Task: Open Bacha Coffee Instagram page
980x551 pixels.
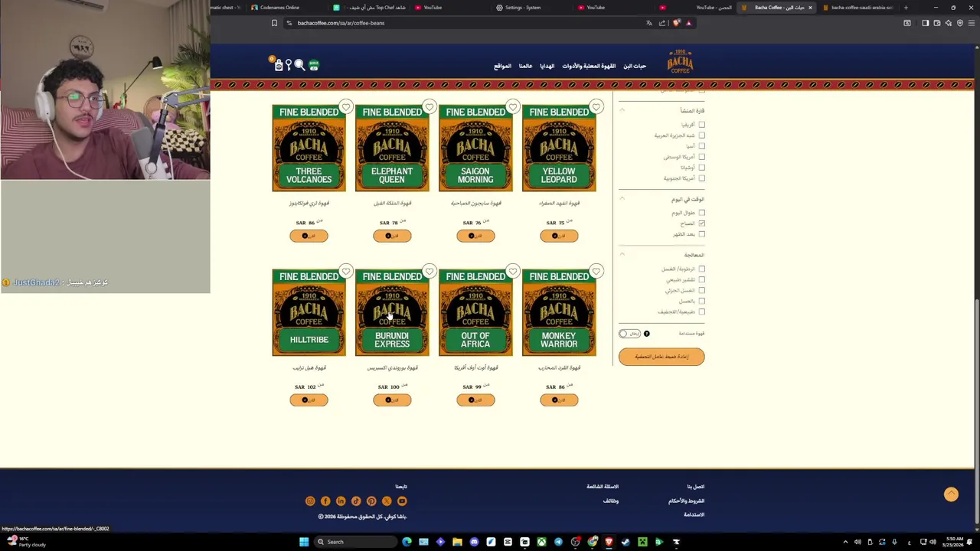Action: click(310, 501)
